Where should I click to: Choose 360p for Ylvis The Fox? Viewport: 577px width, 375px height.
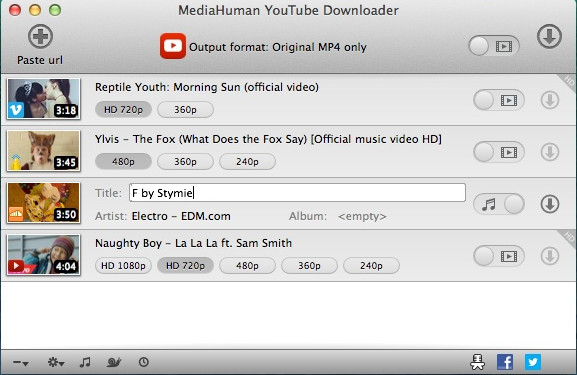[x=185, y=162]
